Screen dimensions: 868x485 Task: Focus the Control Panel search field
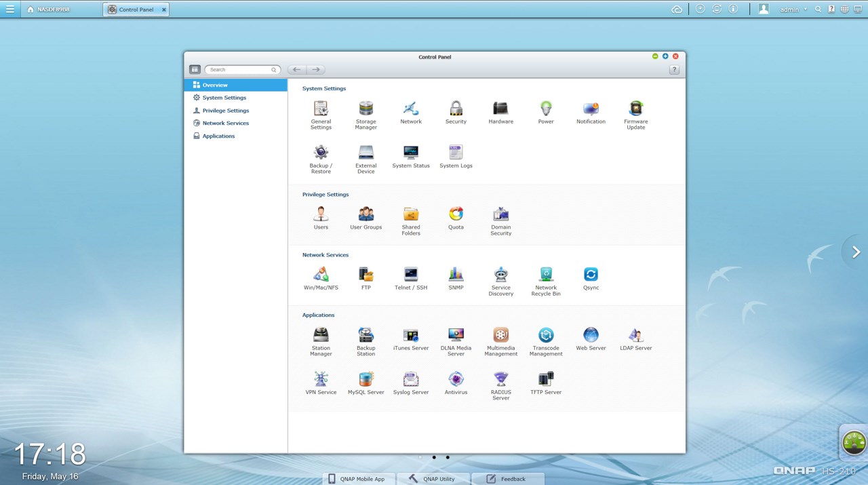coord(242,70)
